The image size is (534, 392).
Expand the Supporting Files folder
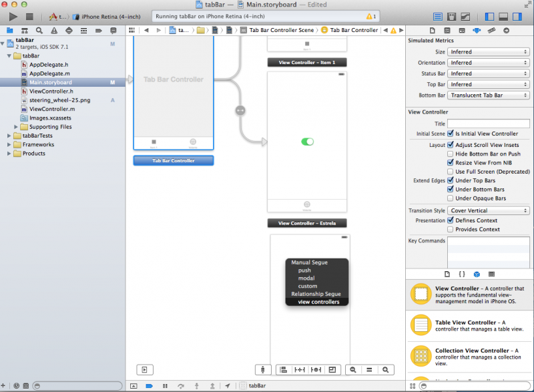(16, 127)
